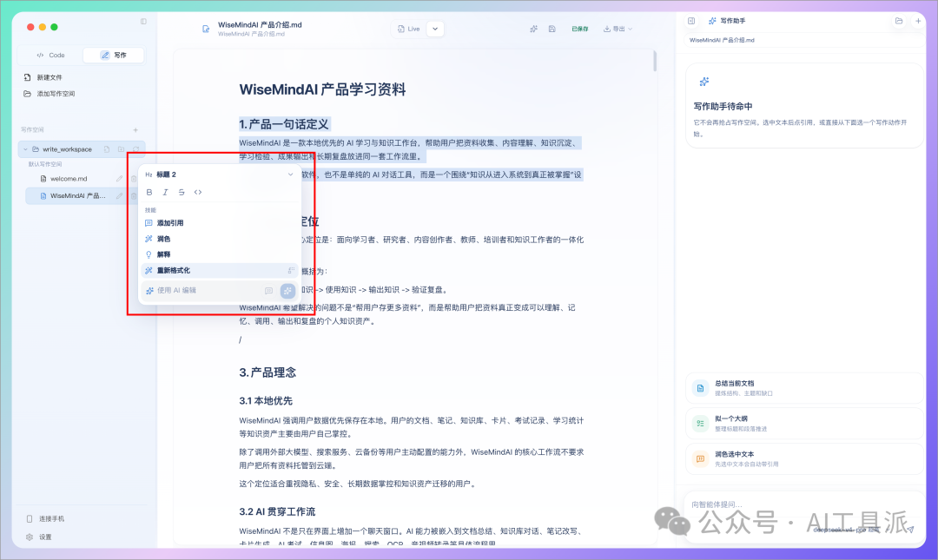Click the document edit icon beside file title

[x=206, y=29]
